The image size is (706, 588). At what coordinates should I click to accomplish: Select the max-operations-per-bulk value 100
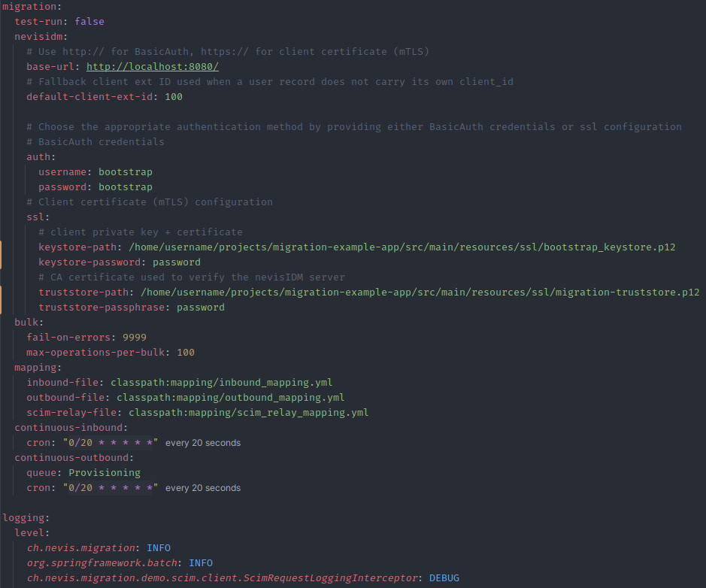(186, 352)
